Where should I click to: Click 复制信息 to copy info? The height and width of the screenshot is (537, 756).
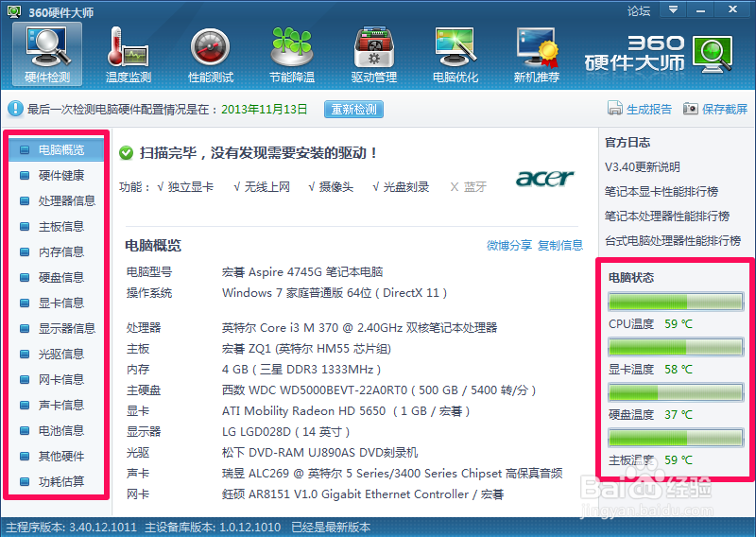(x=560, y=246)
